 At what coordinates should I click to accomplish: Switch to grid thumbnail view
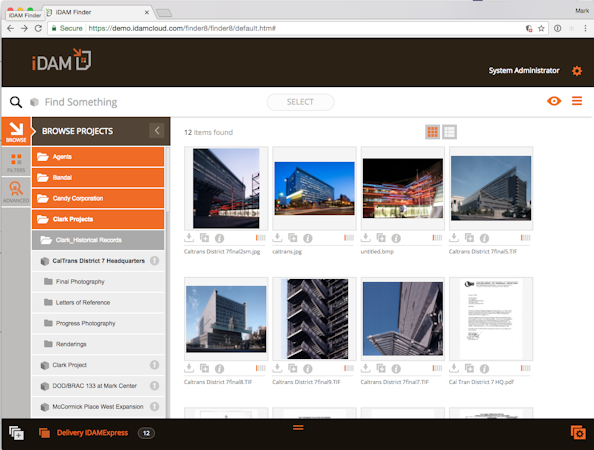click(x=432, y=132)
